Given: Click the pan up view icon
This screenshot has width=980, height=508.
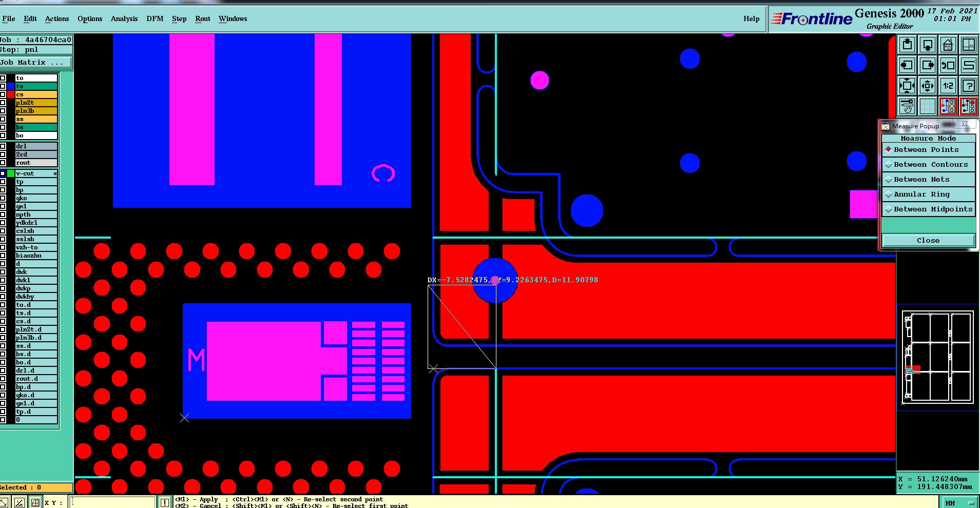Looking at the screenshot, I should pos(907,45).
